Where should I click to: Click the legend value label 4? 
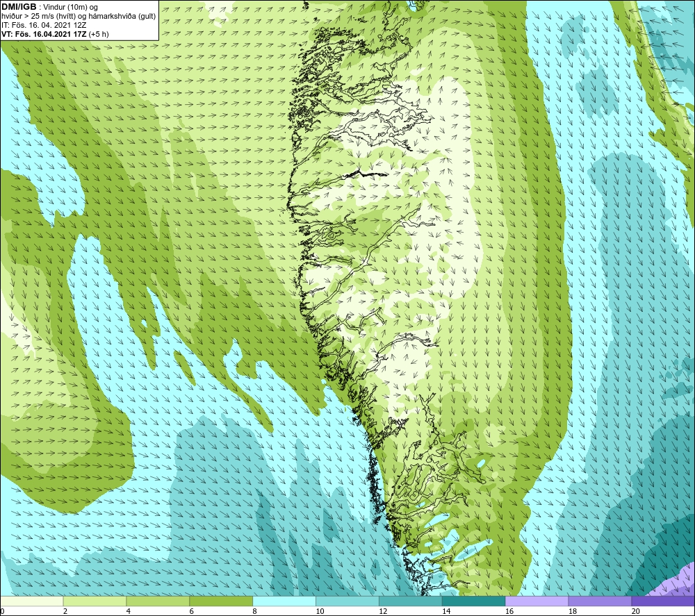(x=128, y=611)
